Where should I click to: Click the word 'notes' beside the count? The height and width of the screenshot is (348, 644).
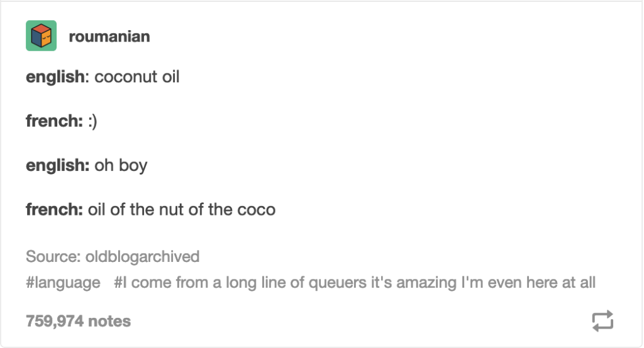click(x=109, y=322)
